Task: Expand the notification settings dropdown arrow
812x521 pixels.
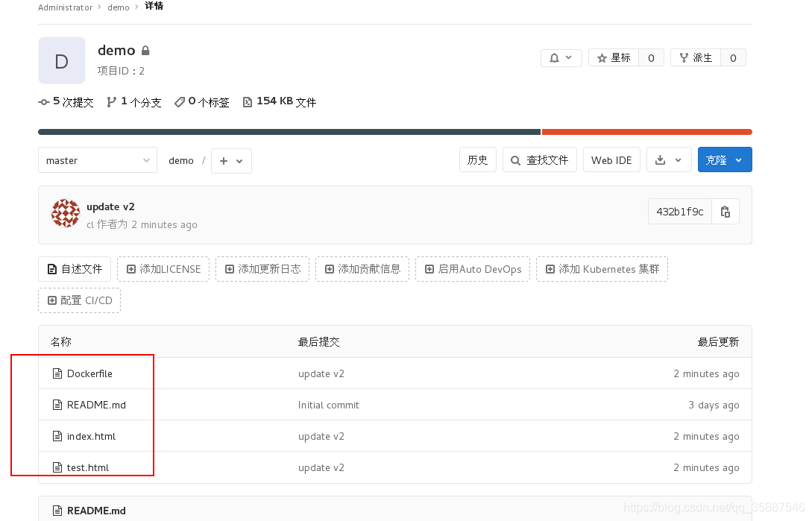Action: pos(569,57)
